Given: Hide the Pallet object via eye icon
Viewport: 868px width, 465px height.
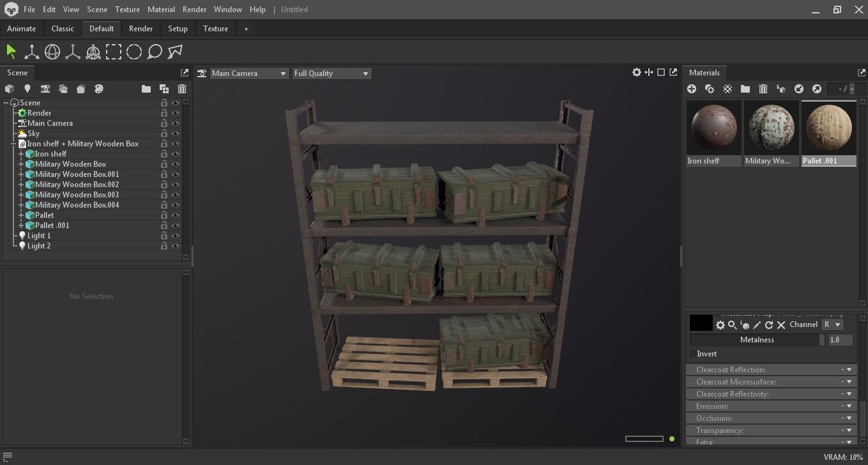Looking at the screenshot, I should (x=176, y=215).
